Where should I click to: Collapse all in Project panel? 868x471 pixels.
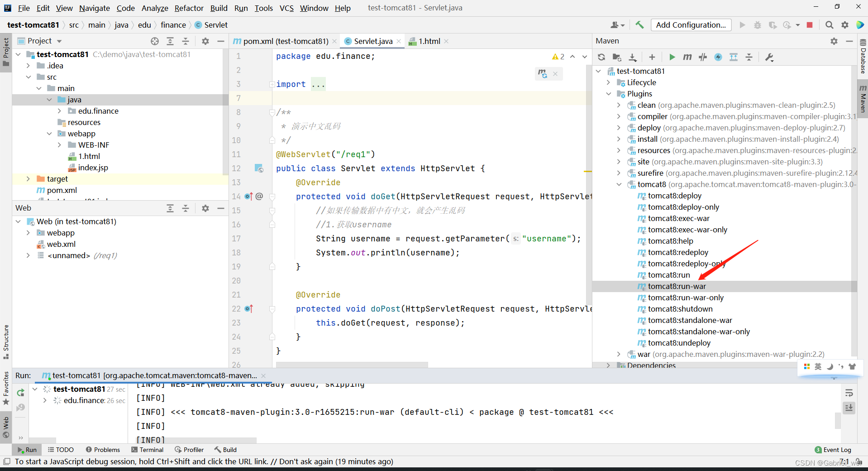pos(186,41)
